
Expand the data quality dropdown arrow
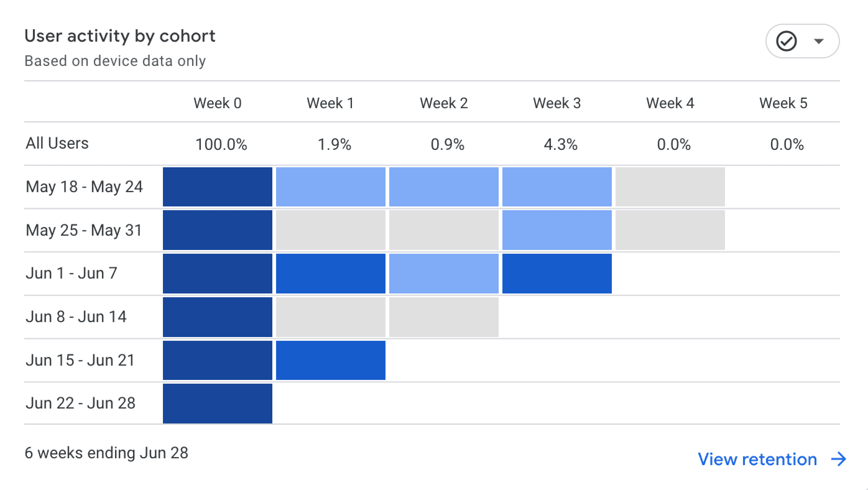point(819,41)
